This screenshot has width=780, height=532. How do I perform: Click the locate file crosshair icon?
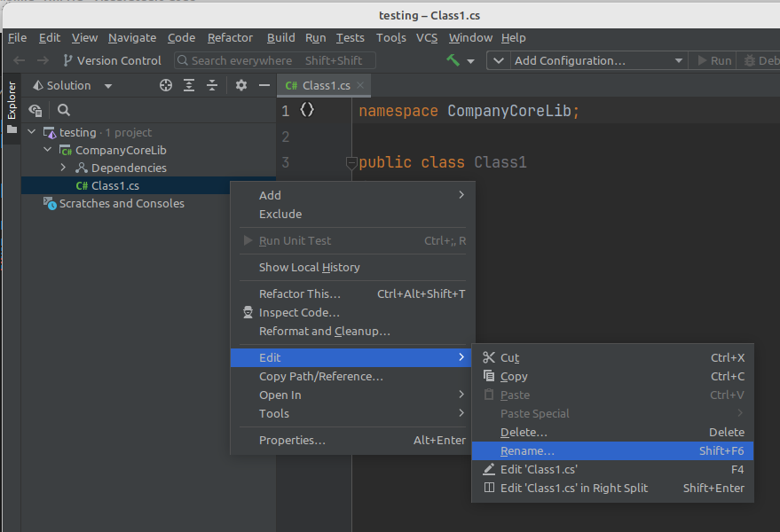coord(165,85)
